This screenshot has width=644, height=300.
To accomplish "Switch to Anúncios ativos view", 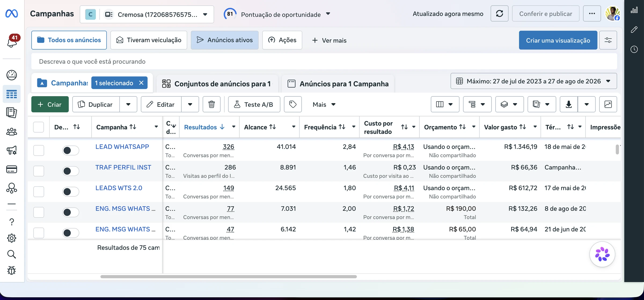I will [225, 40].
